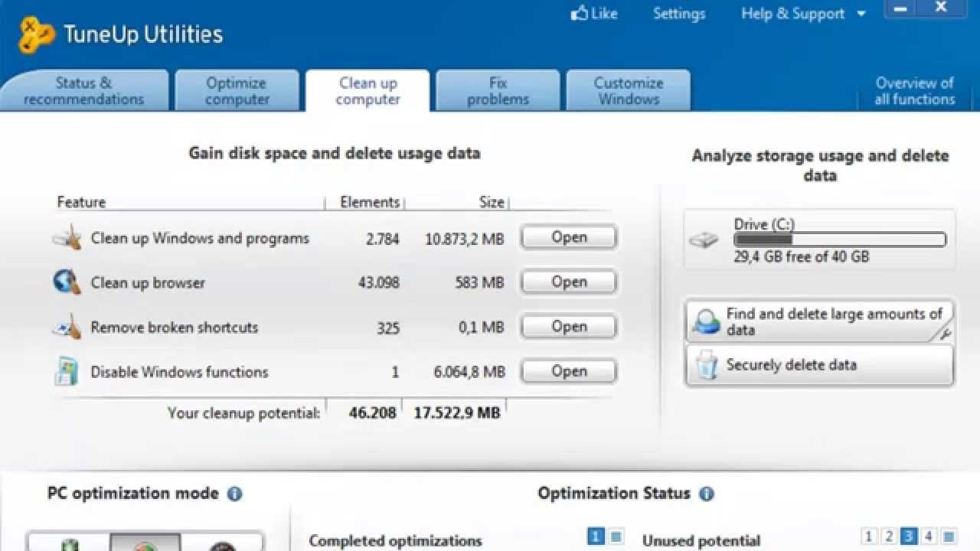Click the Completed optimizations label
Image resolution: width=980 pixels, height=551 pixels.
click(x=395, y=540)
